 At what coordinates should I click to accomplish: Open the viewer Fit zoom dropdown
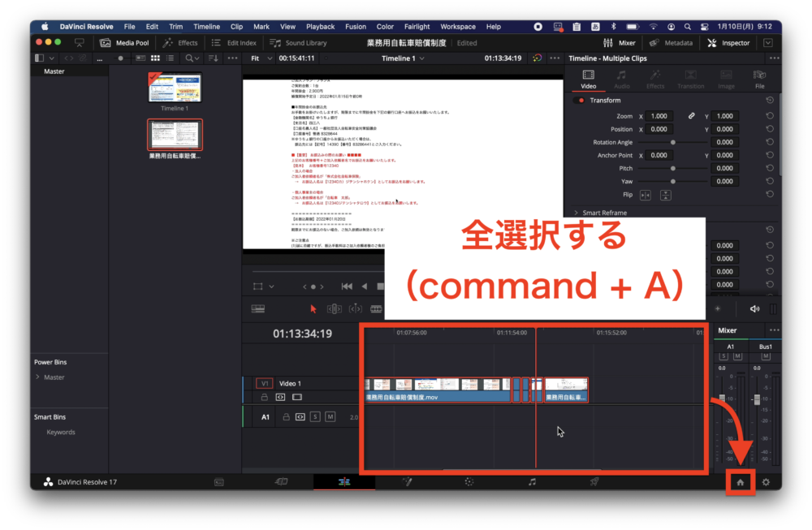click(261, 58)
